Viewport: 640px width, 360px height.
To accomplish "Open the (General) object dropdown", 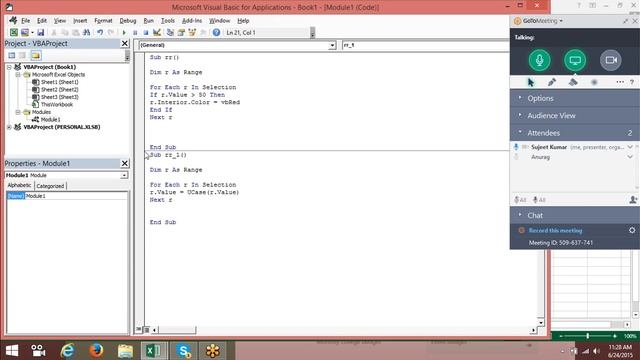I will point(332,45).
